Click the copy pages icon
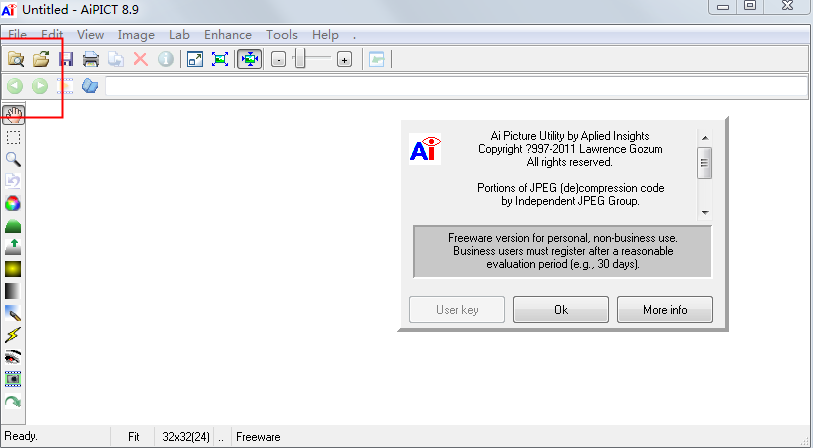 [116, 59]
